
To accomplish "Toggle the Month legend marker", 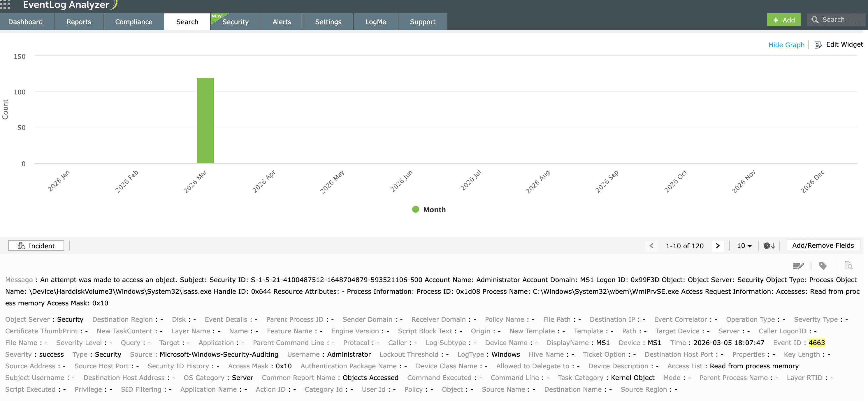I will click(x=415, y=209).
